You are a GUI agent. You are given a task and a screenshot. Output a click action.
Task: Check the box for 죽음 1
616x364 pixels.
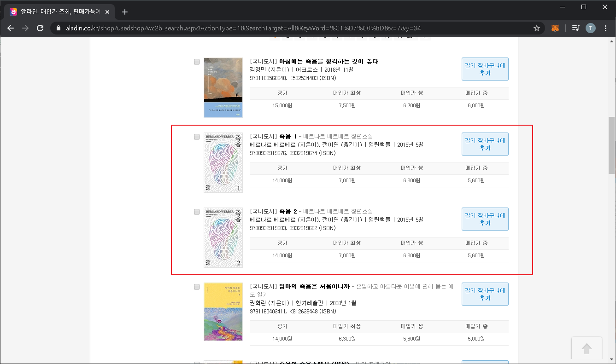tap(197, 137)
